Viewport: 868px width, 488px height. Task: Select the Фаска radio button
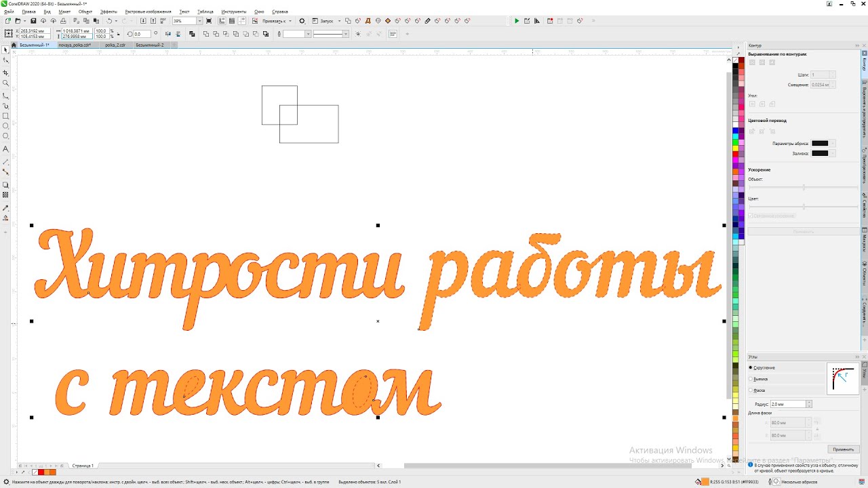pos(751,390)
